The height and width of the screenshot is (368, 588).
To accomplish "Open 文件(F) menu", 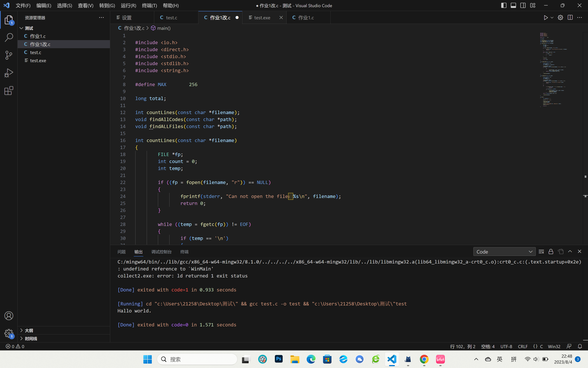I will coord(23,5).
